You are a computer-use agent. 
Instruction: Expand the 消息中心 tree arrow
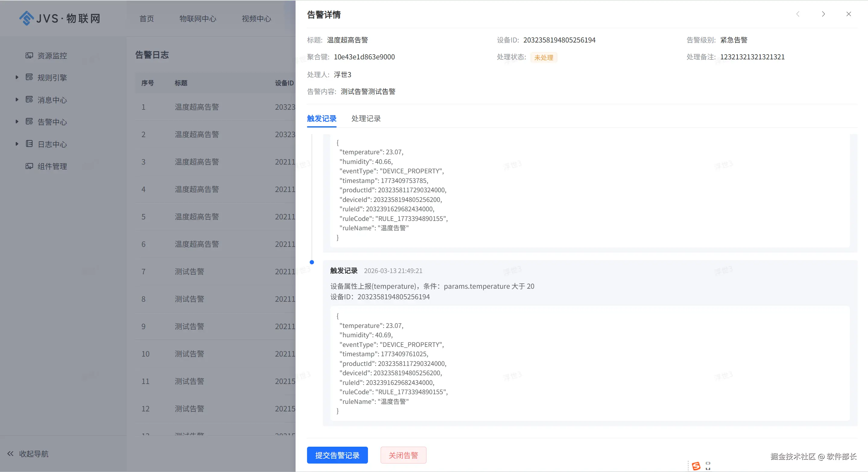pos(17,99)
